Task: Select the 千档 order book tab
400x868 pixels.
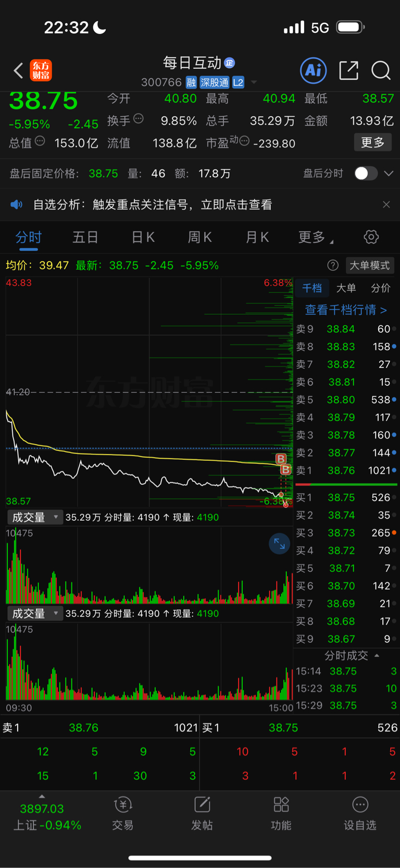Action: pyautogui.click(x=312, y=288)
